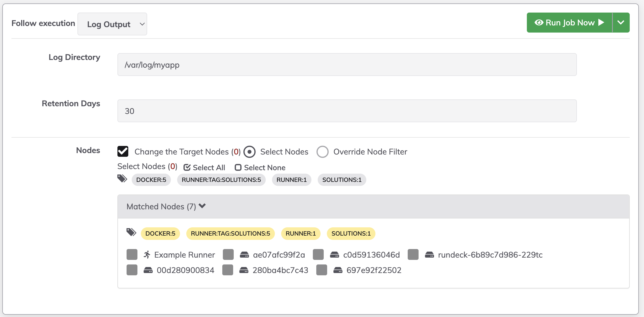Uncheck Change the Target Nodes checkbox
Viewport: 644px width, 317px height.
tap(123, 151)
